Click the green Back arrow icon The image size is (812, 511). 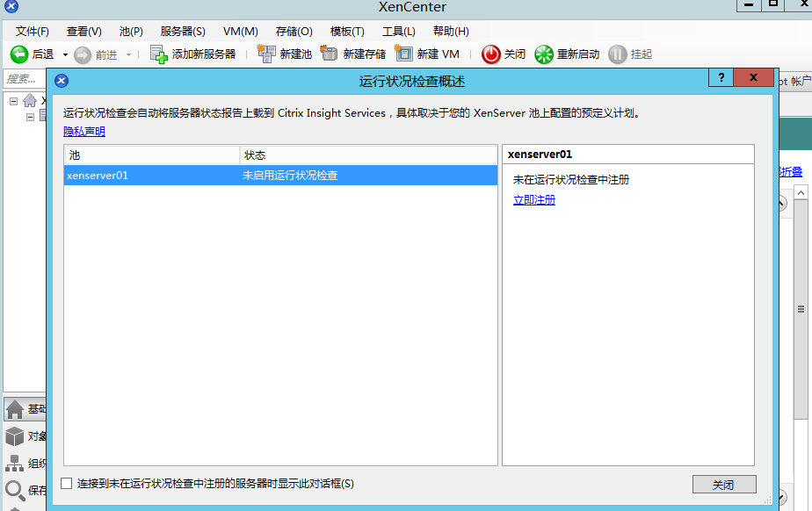coord(19,54)
